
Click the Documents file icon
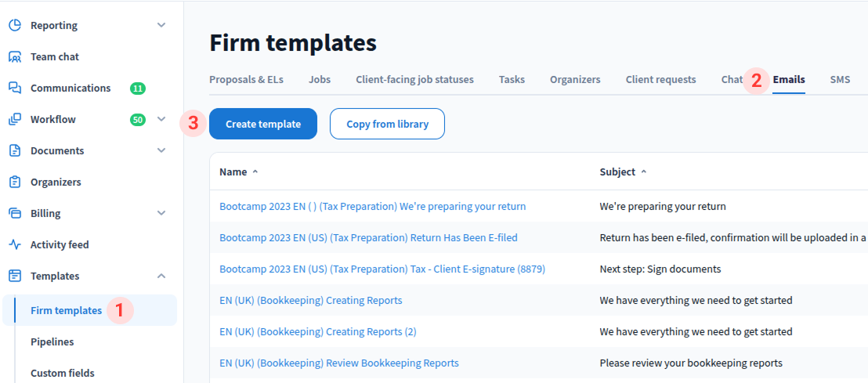[15, 150]
